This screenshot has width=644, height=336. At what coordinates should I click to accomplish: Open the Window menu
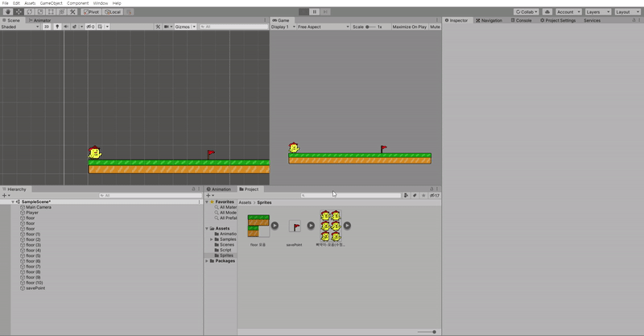click(x=101, y=3)
